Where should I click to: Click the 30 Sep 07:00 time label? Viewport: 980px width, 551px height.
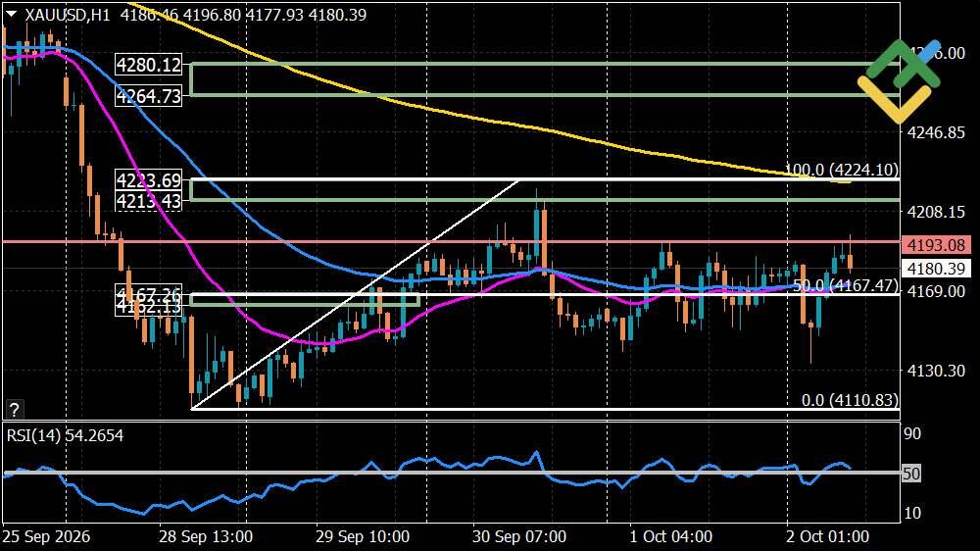(519, 536)
